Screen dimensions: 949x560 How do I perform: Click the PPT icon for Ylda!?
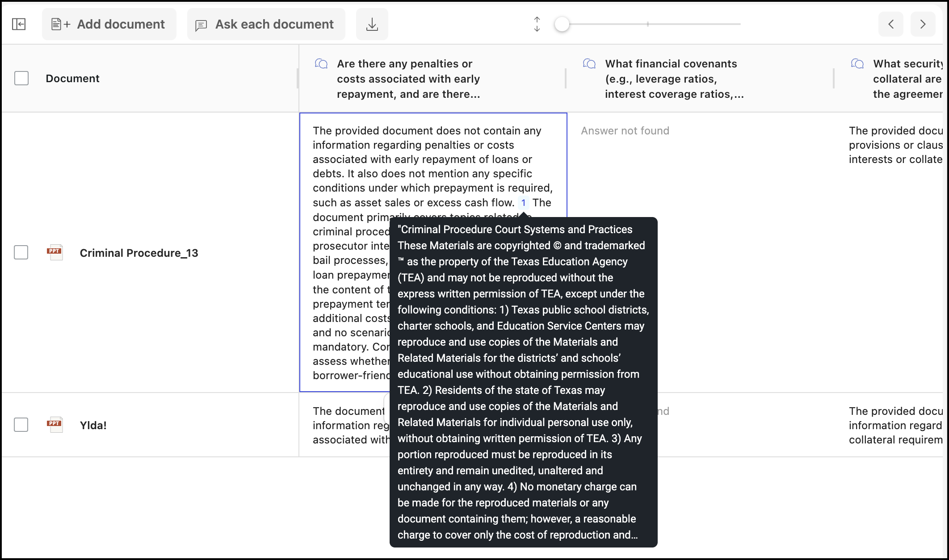55,425
